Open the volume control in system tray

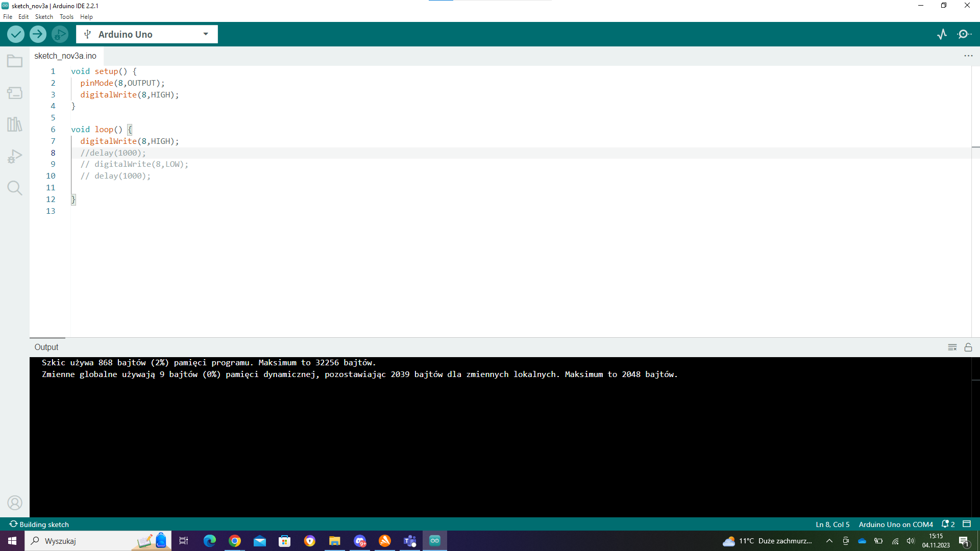click(x=911, y=541)
